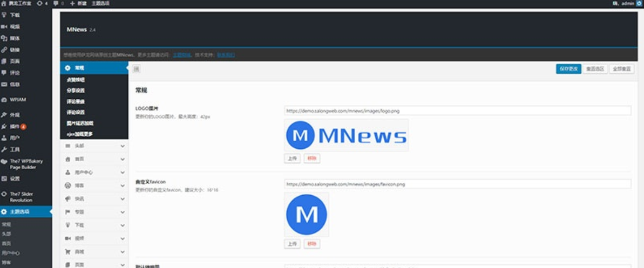
Task: Select the 分享设置 sub-item under 常规
Action: (x=76, y=91)
